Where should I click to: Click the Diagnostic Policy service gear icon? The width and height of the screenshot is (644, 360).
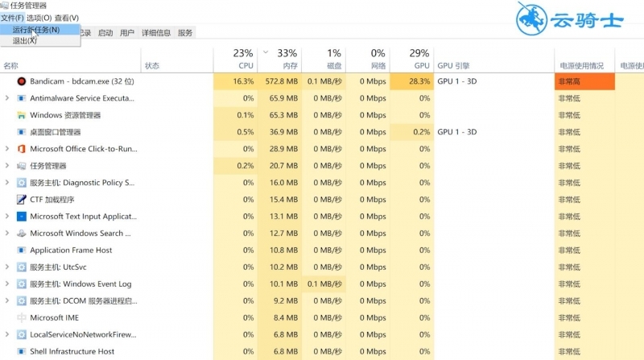22,183
